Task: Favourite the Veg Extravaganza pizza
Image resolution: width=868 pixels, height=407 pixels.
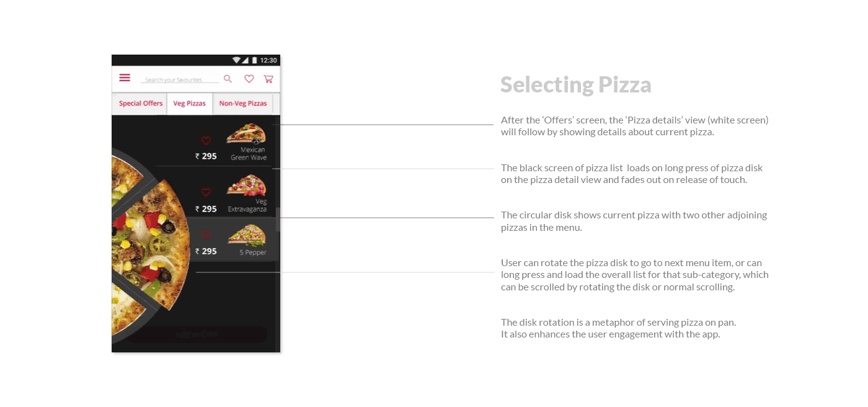Action: coord(206,192)
